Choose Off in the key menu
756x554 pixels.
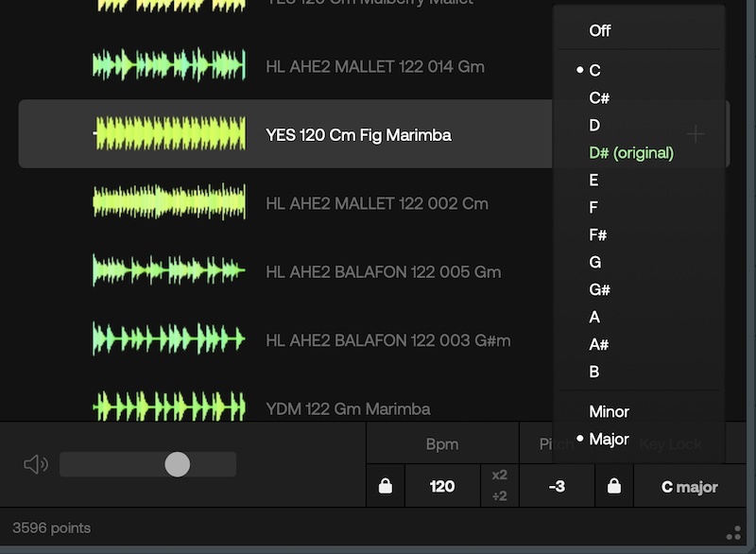600,30
